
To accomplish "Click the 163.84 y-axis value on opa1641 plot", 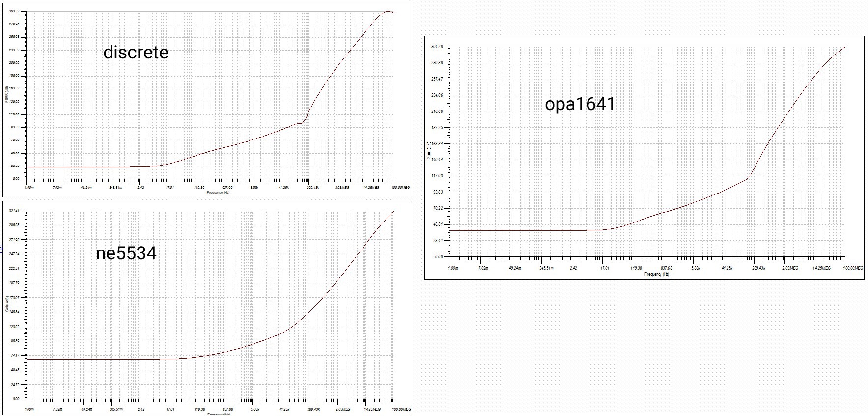I will pyautogui.click(x=437, y=144).
